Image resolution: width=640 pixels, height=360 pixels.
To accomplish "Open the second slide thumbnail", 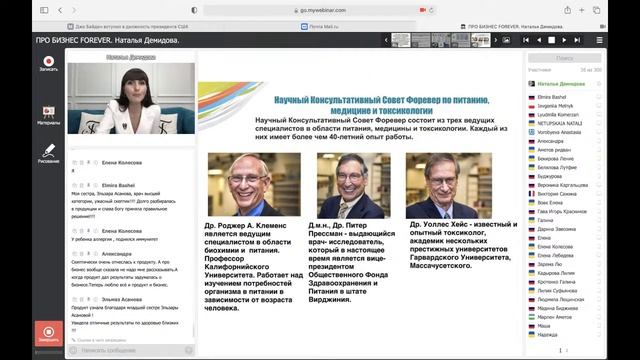I will point(421,40).
